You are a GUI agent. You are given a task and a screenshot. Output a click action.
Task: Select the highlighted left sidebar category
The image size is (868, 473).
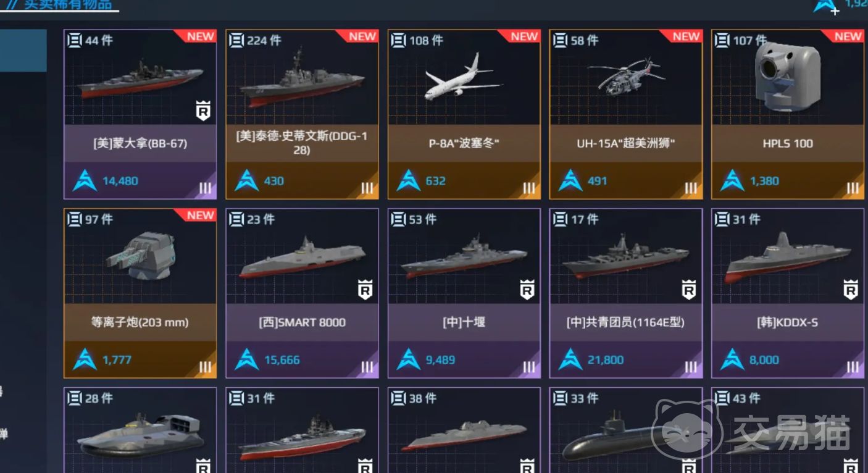tap(23, 51)
